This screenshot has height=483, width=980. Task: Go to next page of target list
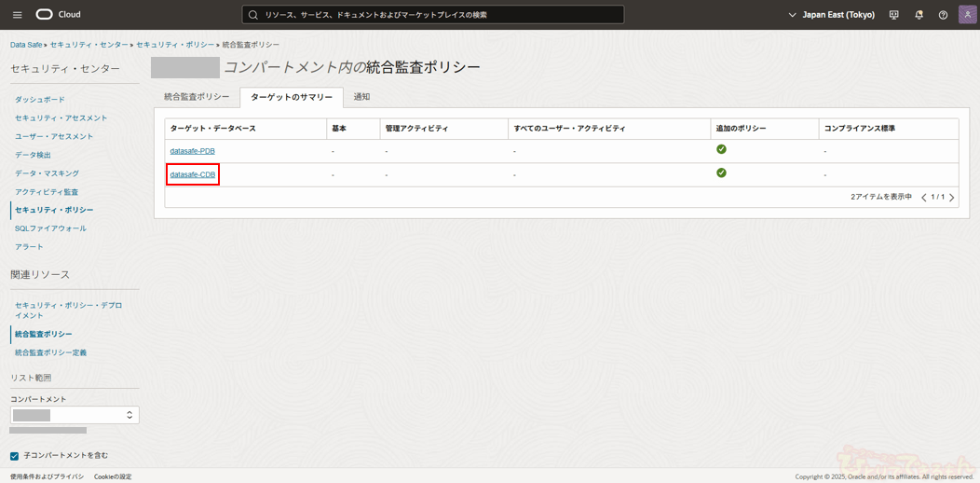[x=951, y=198]
